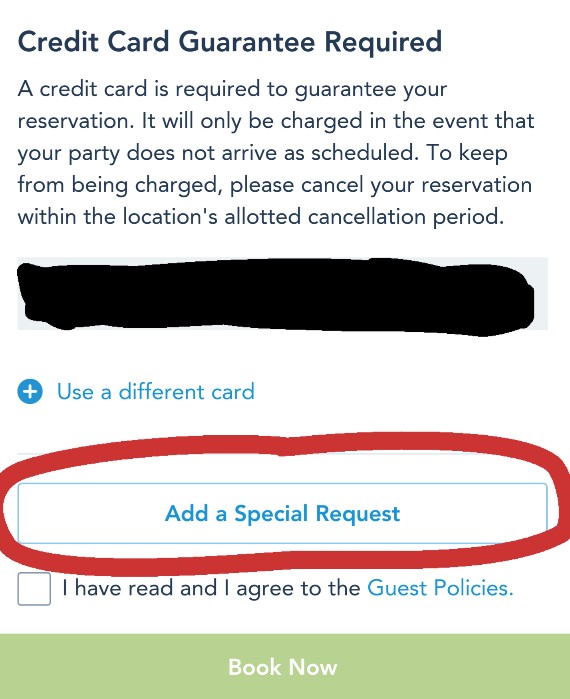Click the Credit Card Guarantee Required heading

[230, 42]
